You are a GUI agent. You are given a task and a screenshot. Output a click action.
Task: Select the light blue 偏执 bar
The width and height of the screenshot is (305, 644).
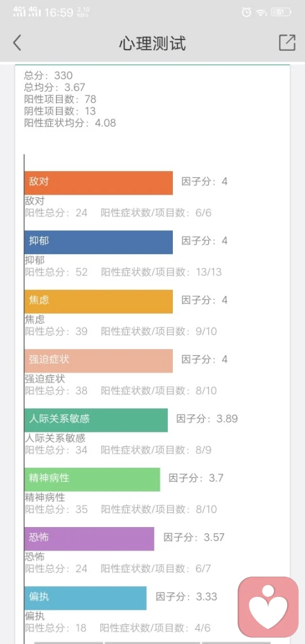pyautogui.click(x=85, y=598)
